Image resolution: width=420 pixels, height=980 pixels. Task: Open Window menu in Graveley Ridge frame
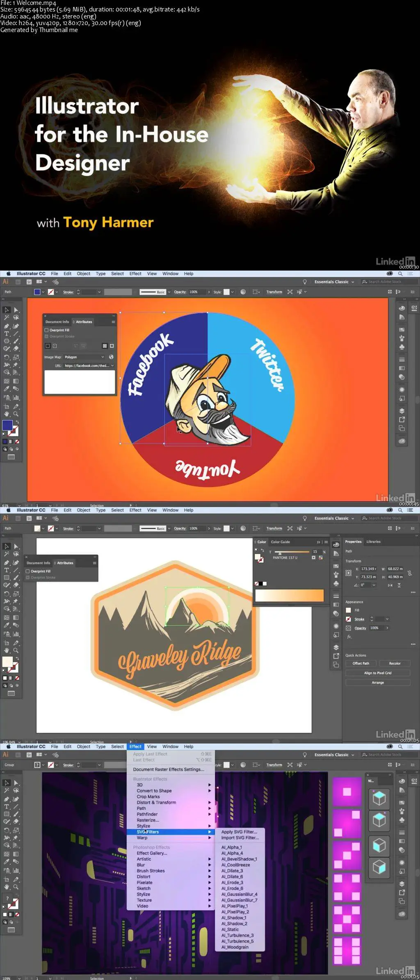pos(170,510)
